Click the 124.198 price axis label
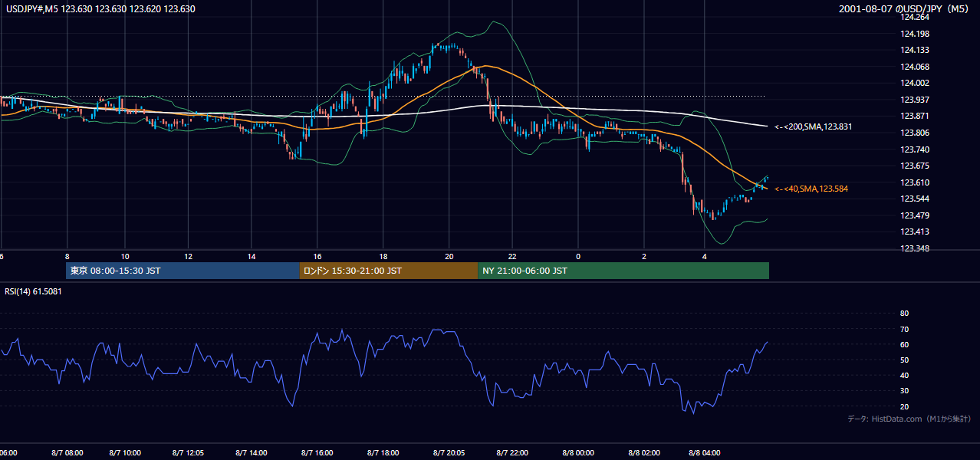 pyautogui.click(x=914, y=34)
